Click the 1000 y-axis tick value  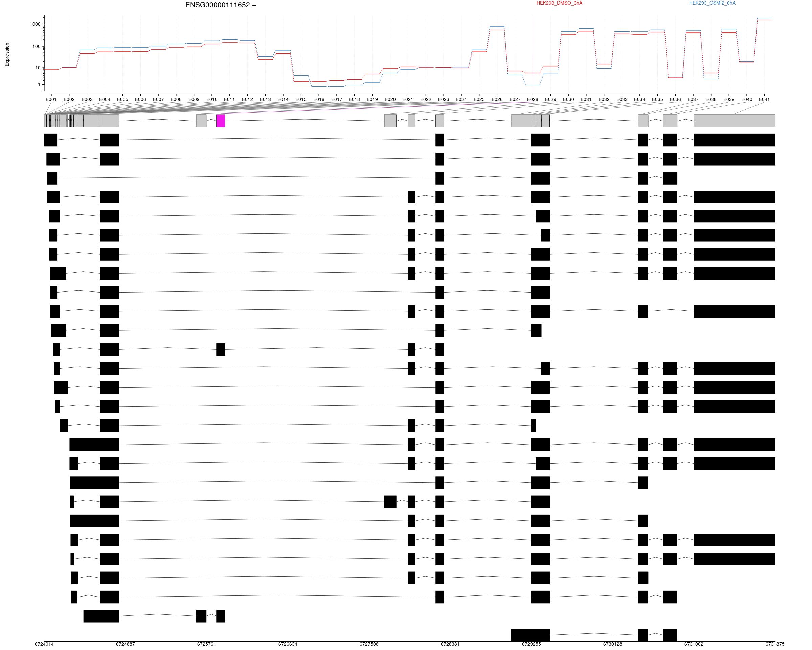35,24
